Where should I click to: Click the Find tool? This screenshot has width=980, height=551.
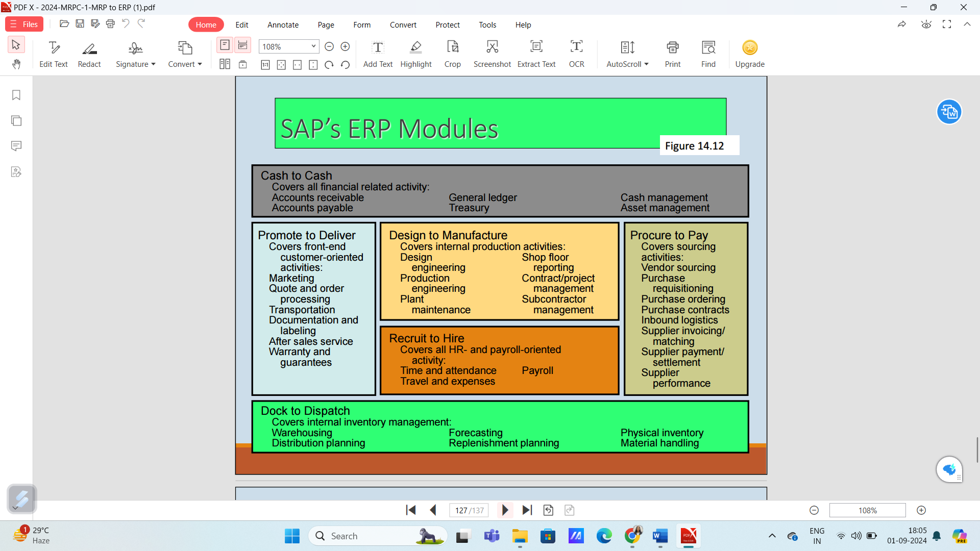(708, 55)
